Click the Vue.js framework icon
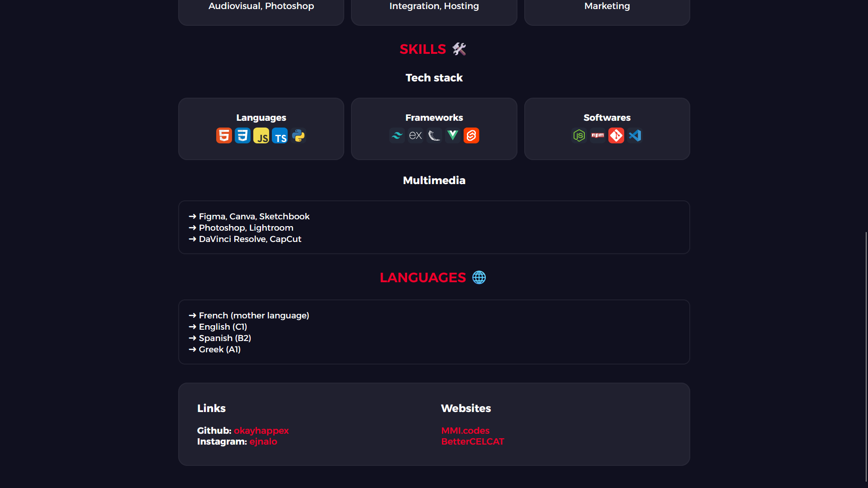The width and height of the screenshot is (868, 488). (x=453, y=136)
